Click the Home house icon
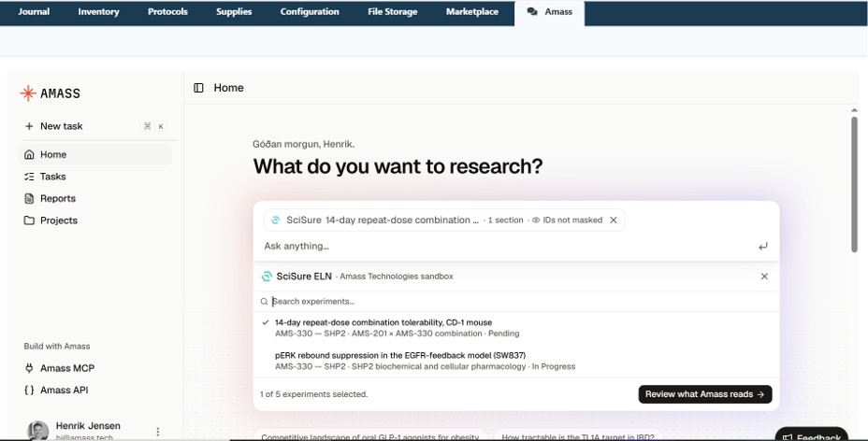This screenshot has width=868, height=441. click(x=29, y=154)
